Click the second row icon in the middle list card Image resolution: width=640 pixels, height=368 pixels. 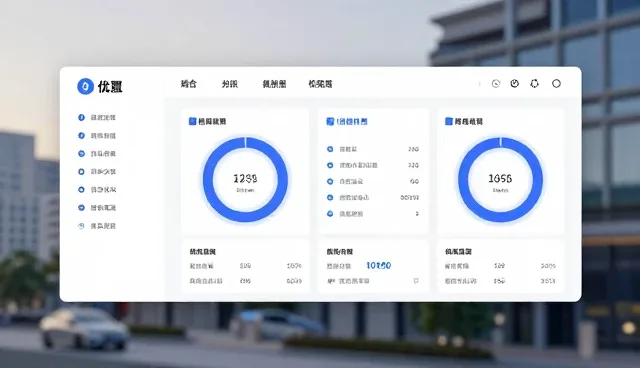(x=330, y=165)
